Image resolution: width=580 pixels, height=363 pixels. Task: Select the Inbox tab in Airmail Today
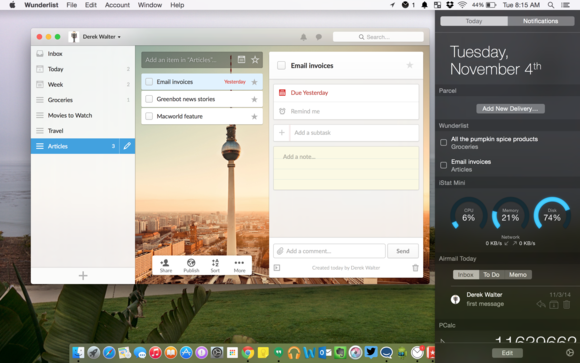coord(466,275)
